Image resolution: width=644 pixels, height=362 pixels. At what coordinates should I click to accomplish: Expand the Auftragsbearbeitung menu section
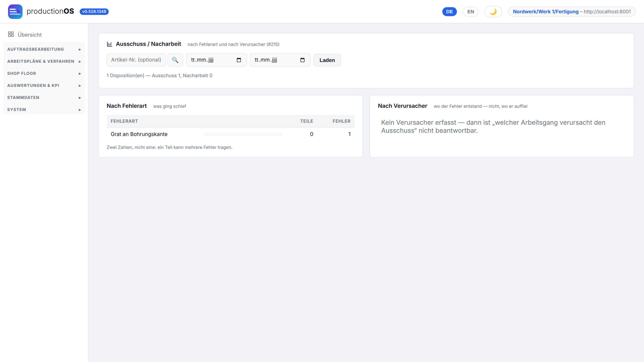44,49
